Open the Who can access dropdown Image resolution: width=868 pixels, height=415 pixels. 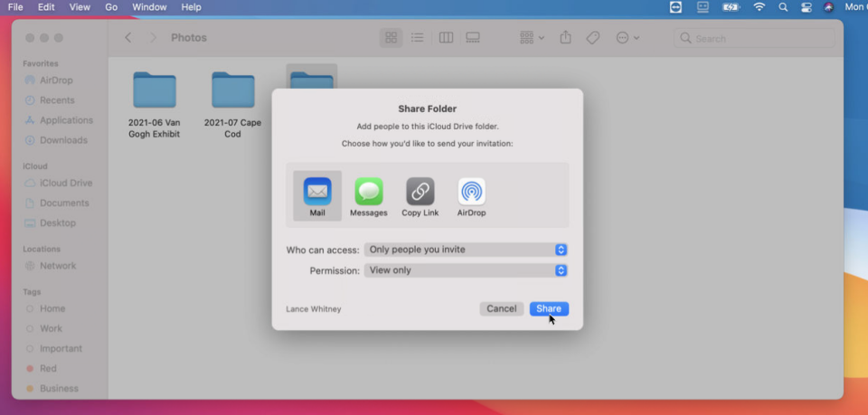(466, 250)
